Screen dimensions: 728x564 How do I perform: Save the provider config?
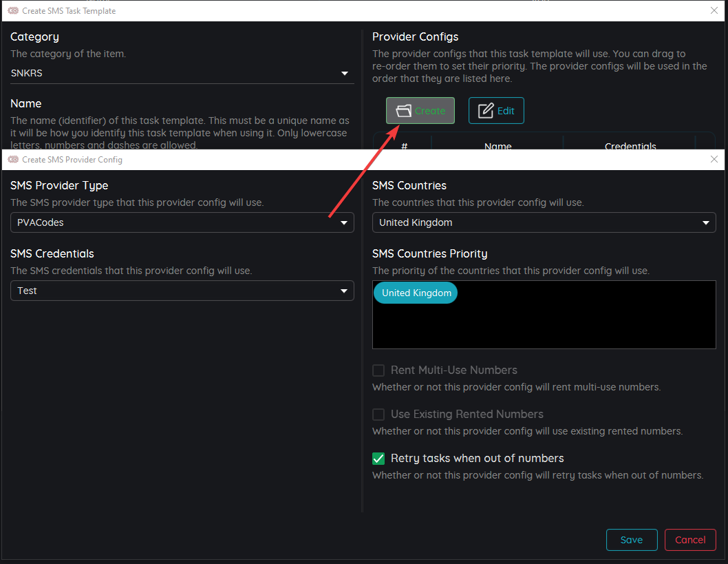pos(631,540)
